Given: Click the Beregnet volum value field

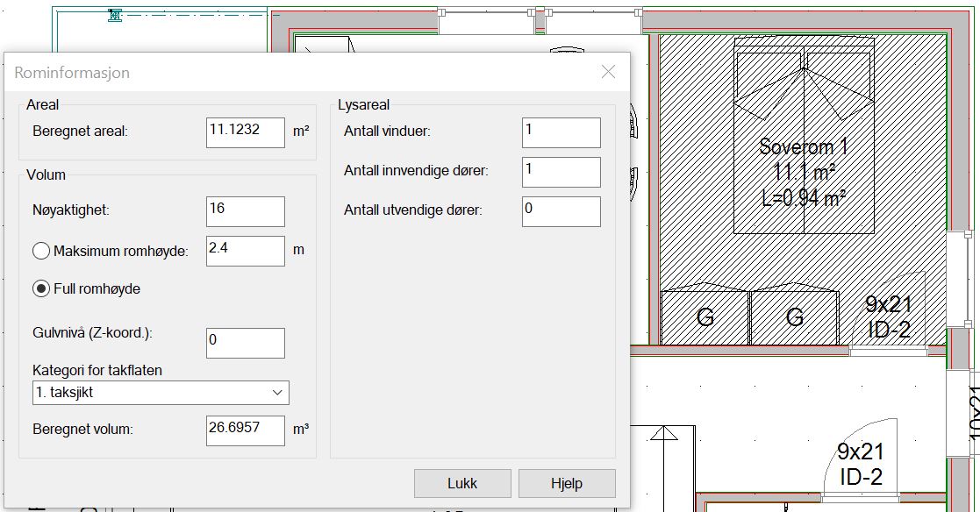Looking at the screenshot, I should pyautogui.click(x=246, y=430).
